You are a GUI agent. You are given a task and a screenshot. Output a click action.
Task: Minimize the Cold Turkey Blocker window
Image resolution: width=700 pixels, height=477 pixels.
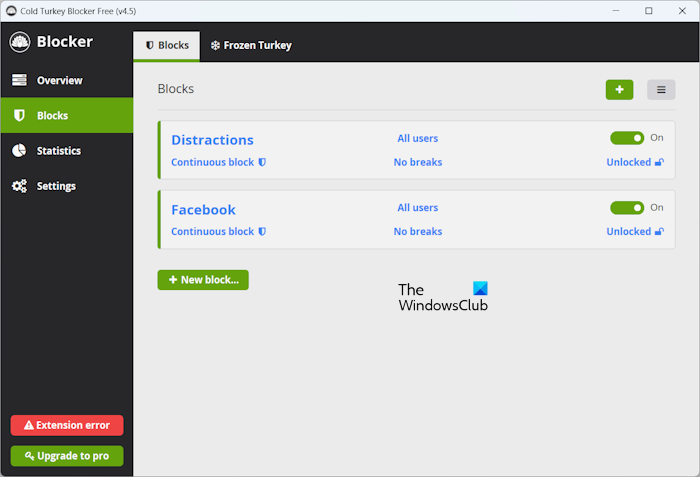coord(616,11)
